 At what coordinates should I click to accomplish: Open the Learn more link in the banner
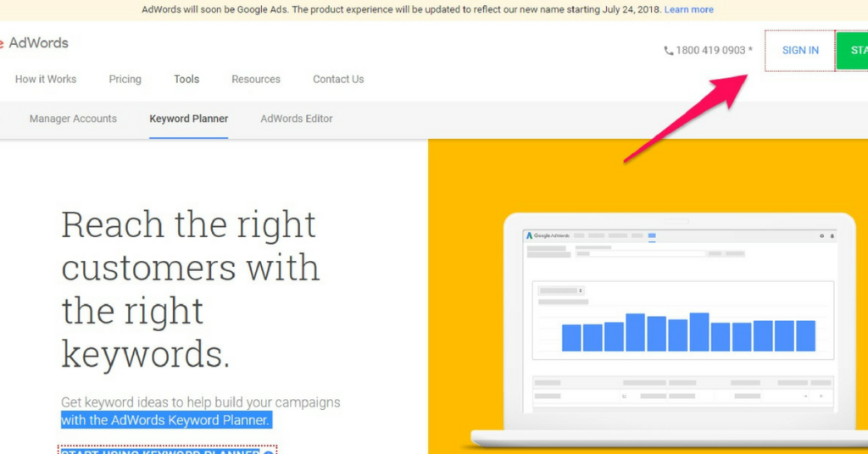point(688,9)
